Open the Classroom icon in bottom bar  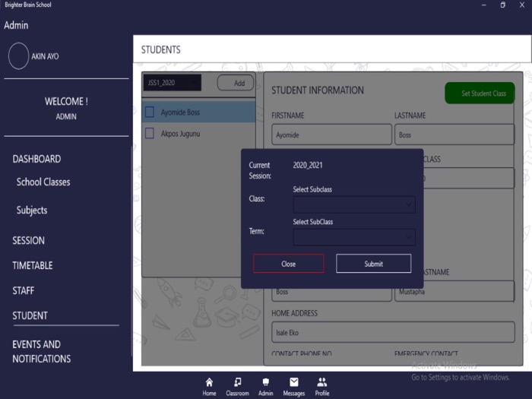click(x=237, y=382)
